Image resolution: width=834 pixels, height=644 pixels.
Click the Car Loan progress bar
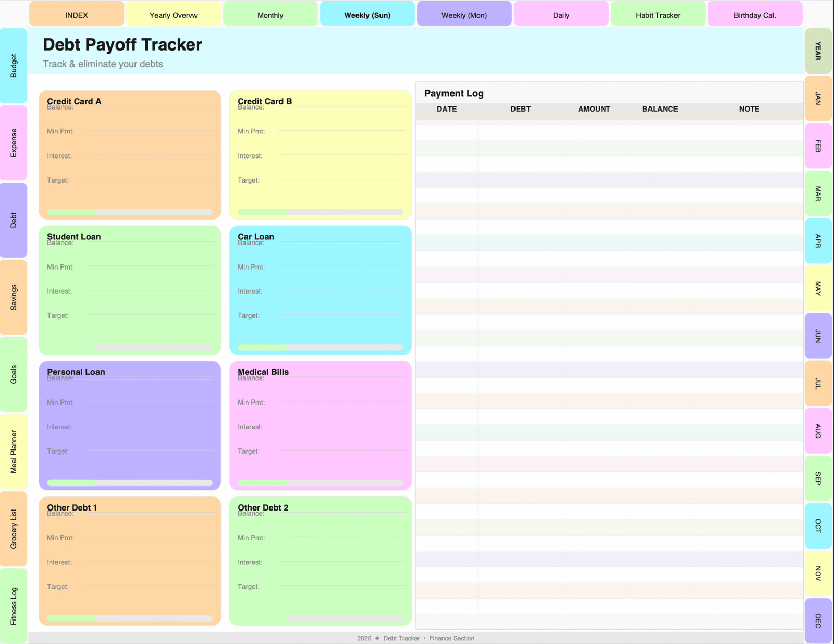(320, 347)
